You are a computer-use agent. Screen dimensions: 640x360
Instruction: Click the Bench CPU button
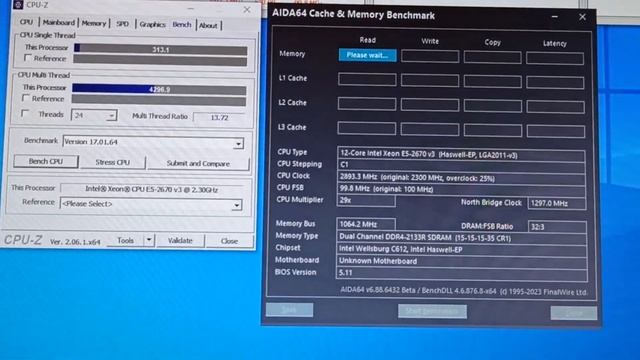coord(46,161)
